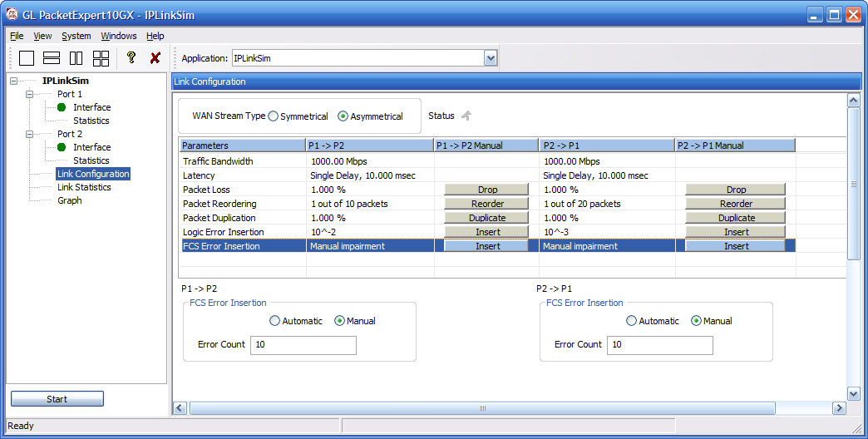
Task: Click the Start button
Action: (x=57, y=399)
